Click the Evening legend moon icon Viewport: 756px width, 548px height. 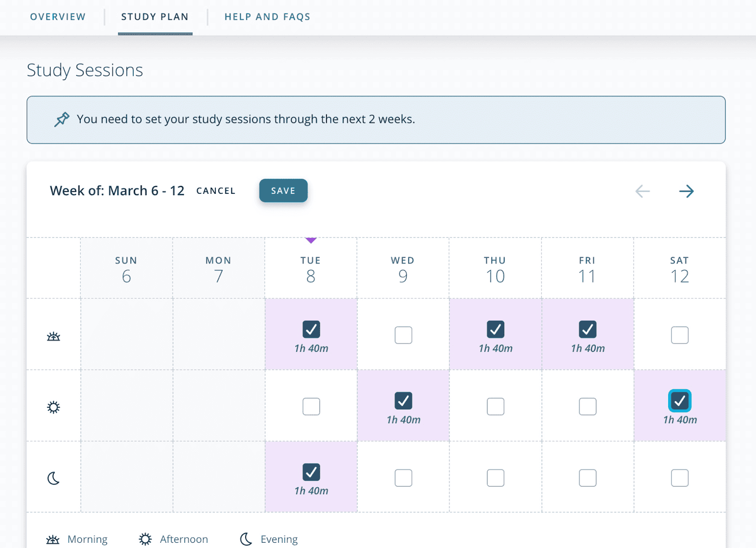246,539
